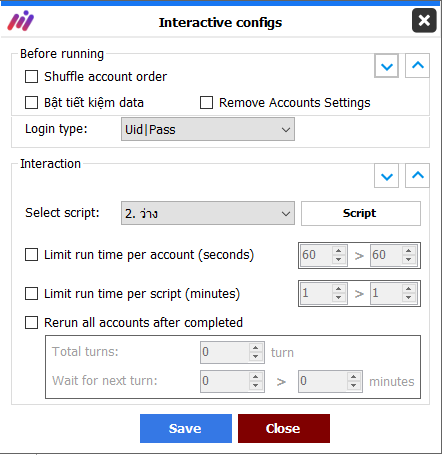Save the interactive configs
The image size is (442, 455).
point(186,428)
